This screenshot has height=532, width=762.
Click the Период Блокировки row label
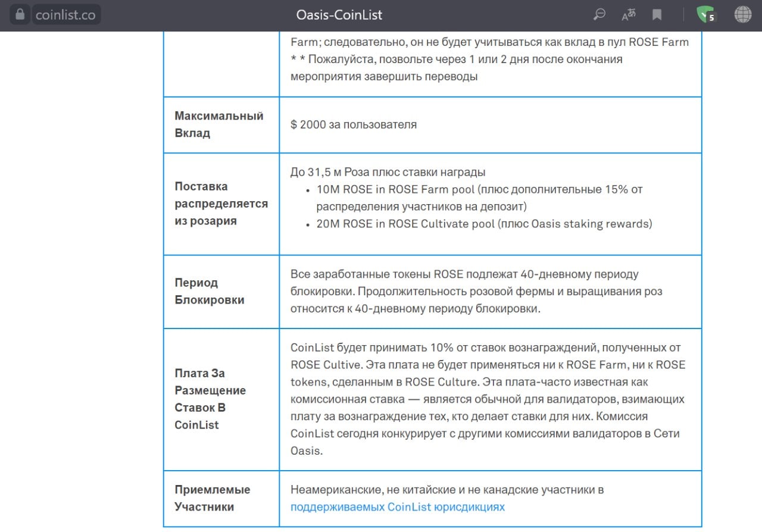(x=210, y=291)
